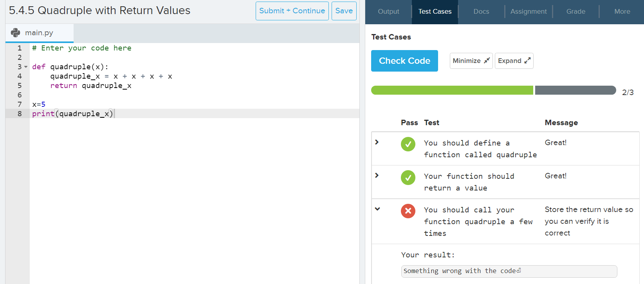Image resolution: width=644 pixels, height=284 pixels.
Task: Click 'Great!' message for define function test
Action: (x=556, y=142)
